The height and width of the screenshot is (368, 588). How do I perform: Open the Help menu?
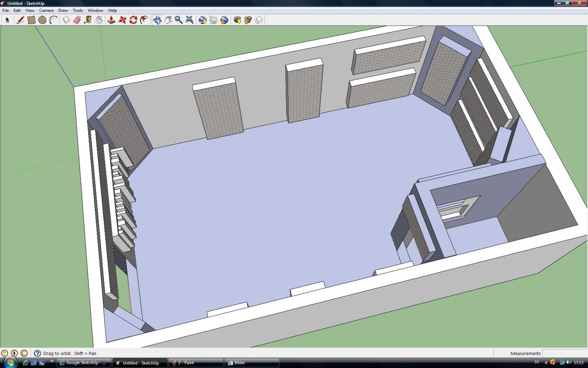(112, 11)
